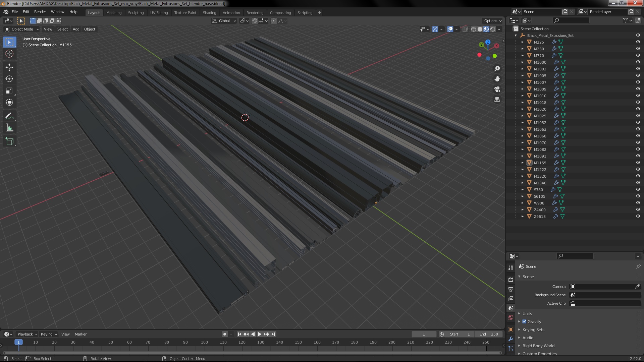
Task: Expand the Units panel
Action: (x=527, y=313)
